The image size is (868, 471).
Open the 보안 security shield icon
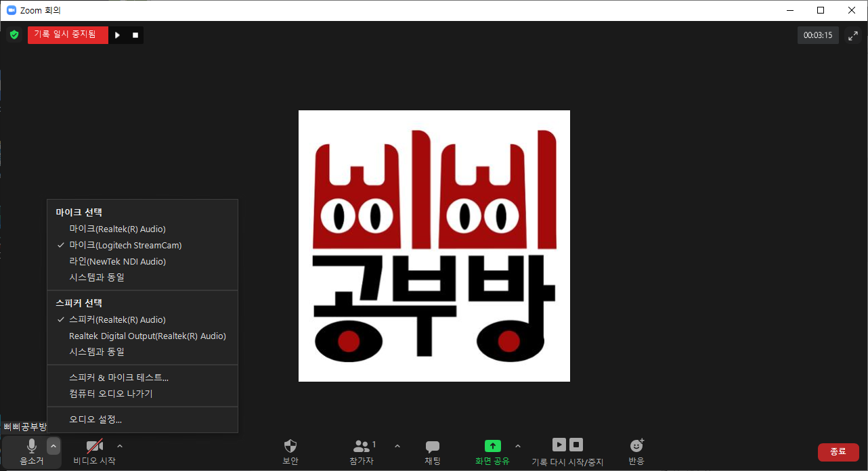290,446
